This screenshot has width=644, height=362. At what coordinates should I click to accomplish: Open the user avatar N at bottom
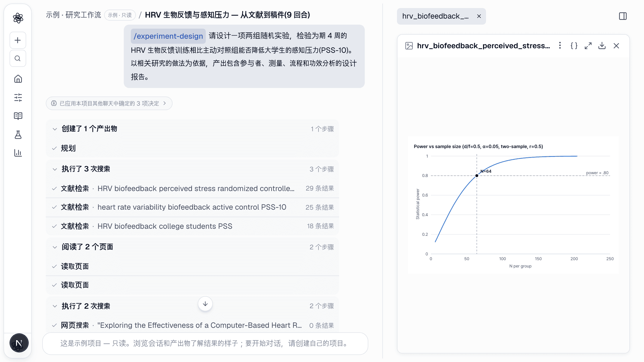pos(19,343)
